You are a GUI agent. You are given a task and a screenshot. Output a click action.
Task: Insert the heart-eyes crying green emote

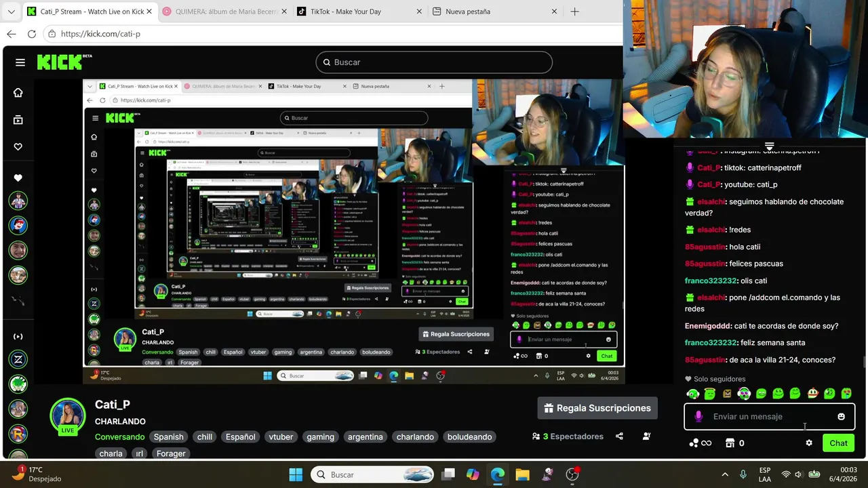pyautogui.click(x=846, y=393)
